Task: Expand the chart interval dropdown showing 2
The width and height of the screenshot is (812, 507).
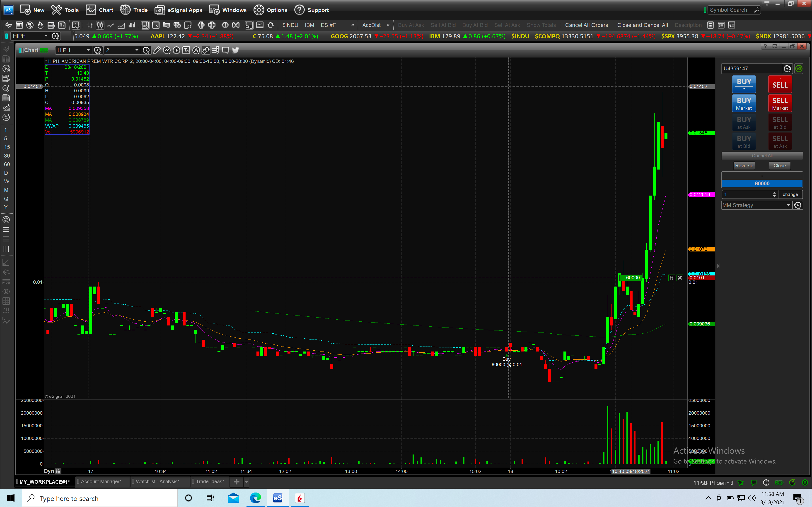Action: pyautogui.click(x=137, y=50)
